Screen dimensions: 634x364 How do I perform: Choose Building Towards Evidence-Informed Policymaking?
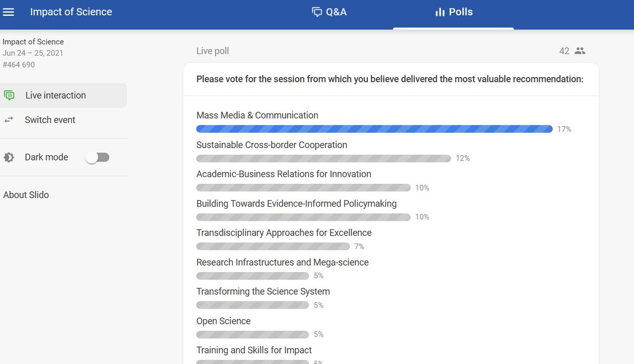click(296, 203)
